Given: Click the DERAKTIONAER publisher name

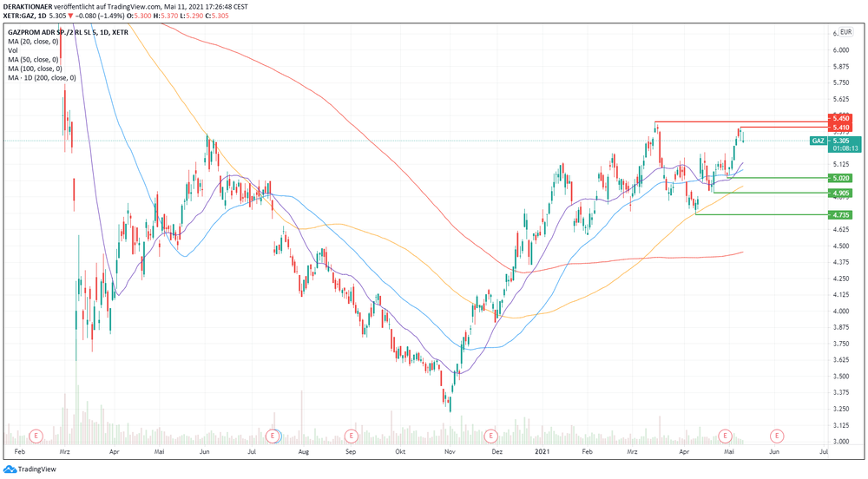Looking at the screenshot, I should pyautogui.click(x=28, y=7).
